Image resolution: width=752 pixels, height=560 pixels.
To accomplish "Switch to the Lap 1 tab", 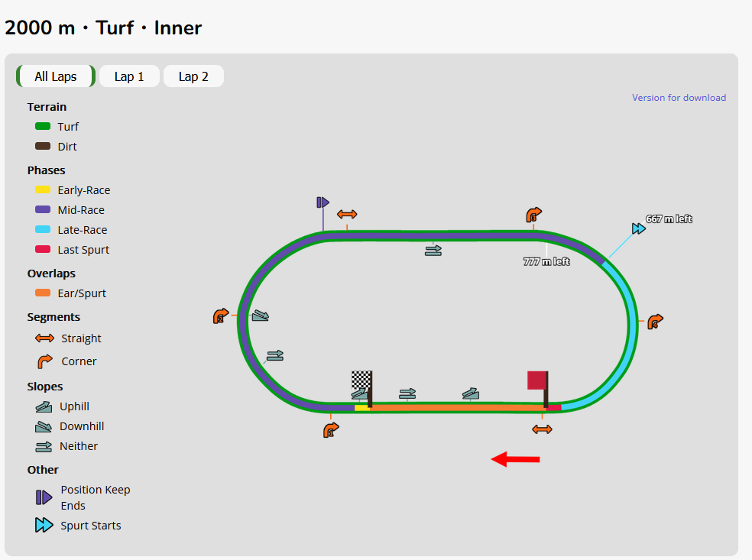I will 129,76.
